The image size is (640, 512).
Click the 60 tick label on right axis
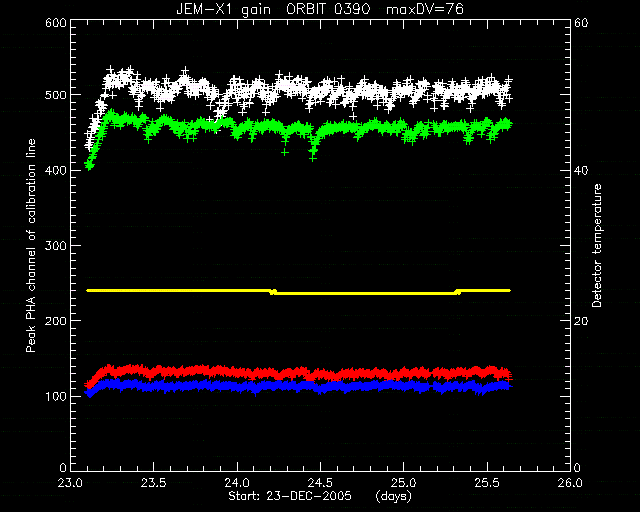point(581,22)
